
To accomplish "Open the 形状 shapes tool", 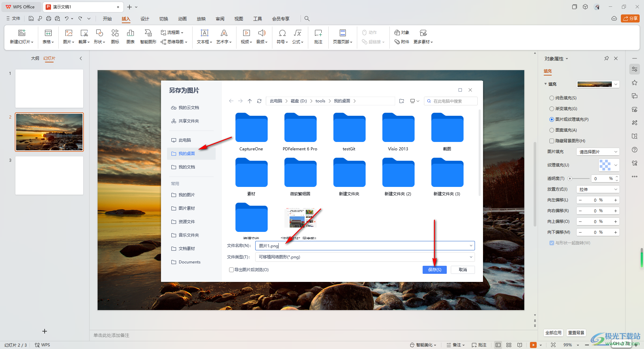I will [x=99, y=37].
